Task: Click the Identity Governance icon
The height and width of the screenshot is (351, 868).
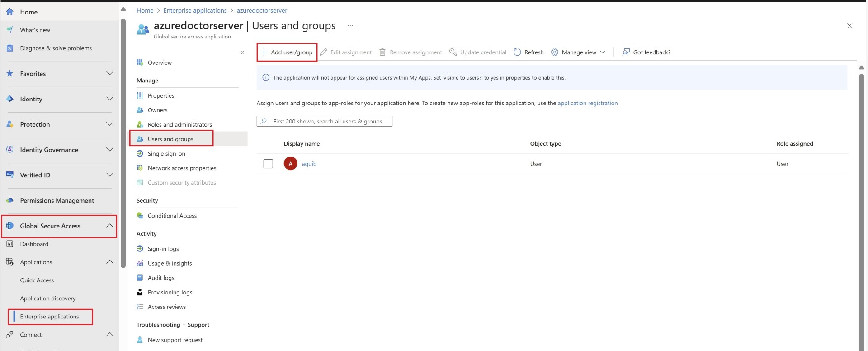Action: pyautogui.click(x=9, y=149)
